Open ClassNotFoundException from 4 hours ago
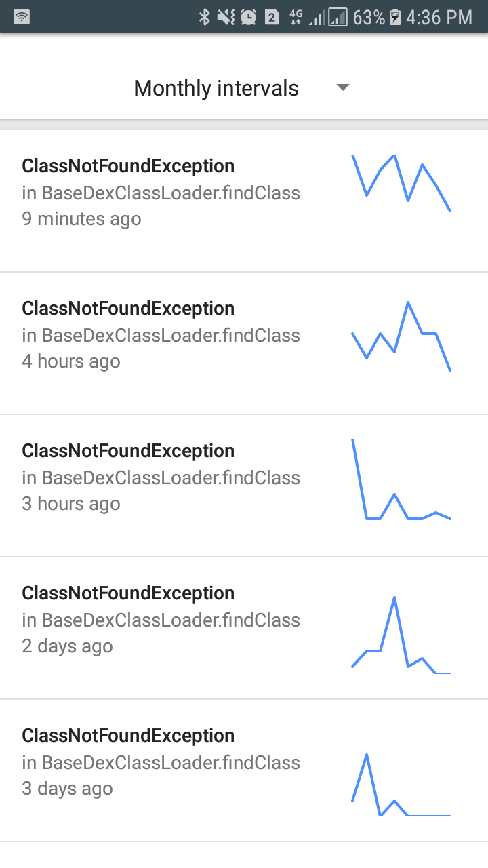Screen dimensions: 488x868 (161, 335)
